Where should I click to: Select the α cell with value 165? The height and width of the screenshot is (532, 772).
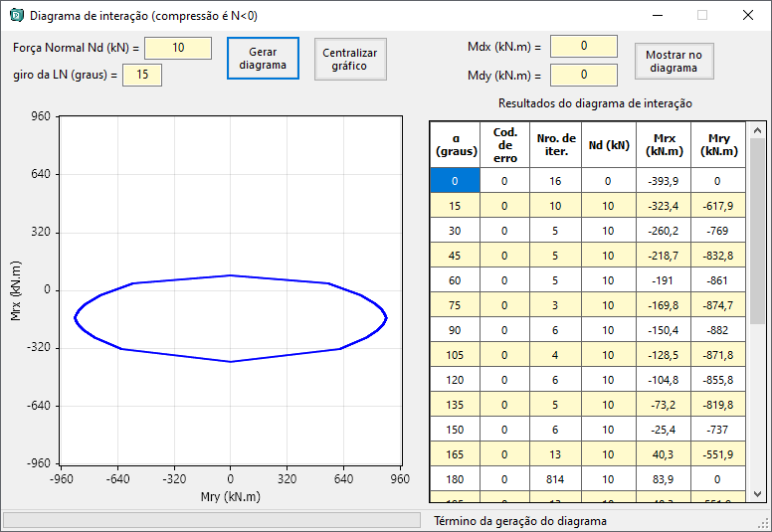point(456,454)
